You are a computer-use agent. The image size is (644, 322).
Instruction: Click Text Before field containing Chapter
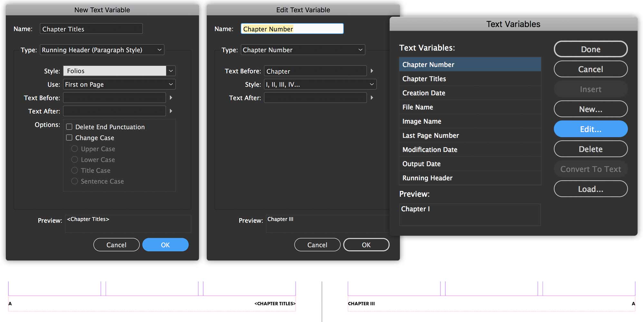coord(315,71)
